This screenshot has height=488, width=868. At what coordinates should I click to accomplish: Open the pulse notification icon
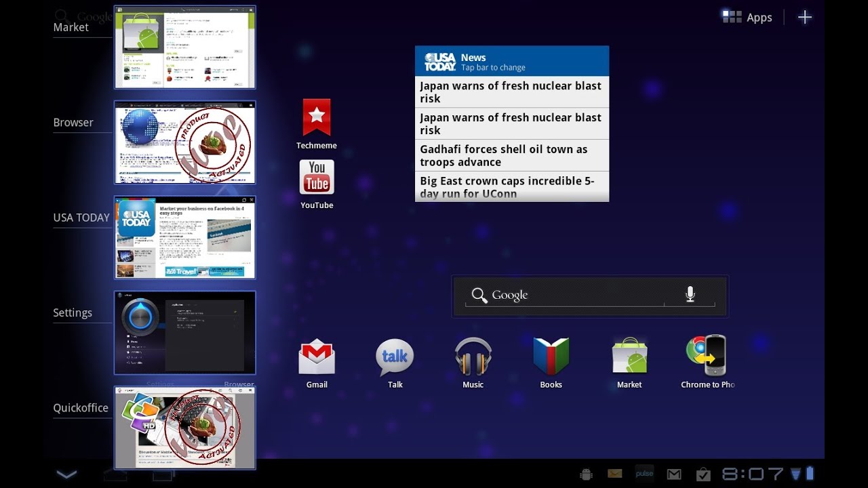pos(644,474)
